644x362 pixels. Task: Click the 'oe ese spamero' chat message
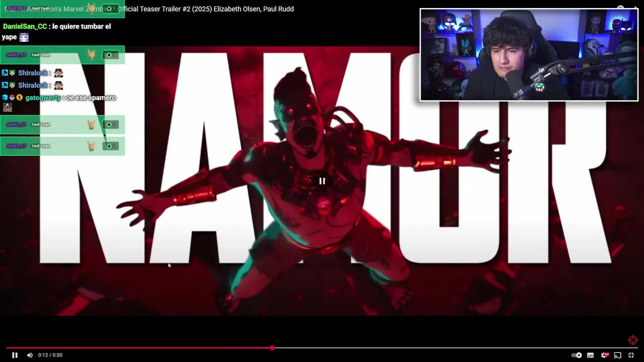click(x=91, y=98)
